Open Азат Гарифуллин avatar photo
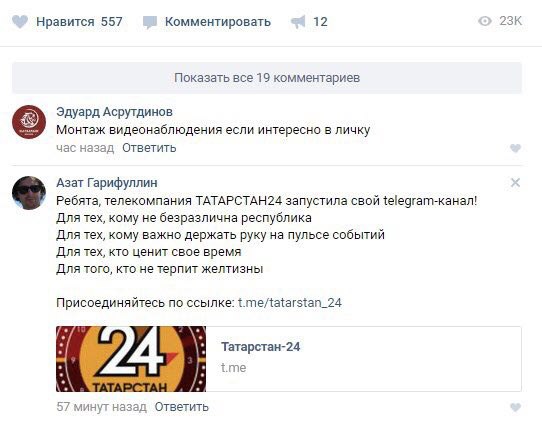Viewport: 542px width, 421px height. (29, 193)
